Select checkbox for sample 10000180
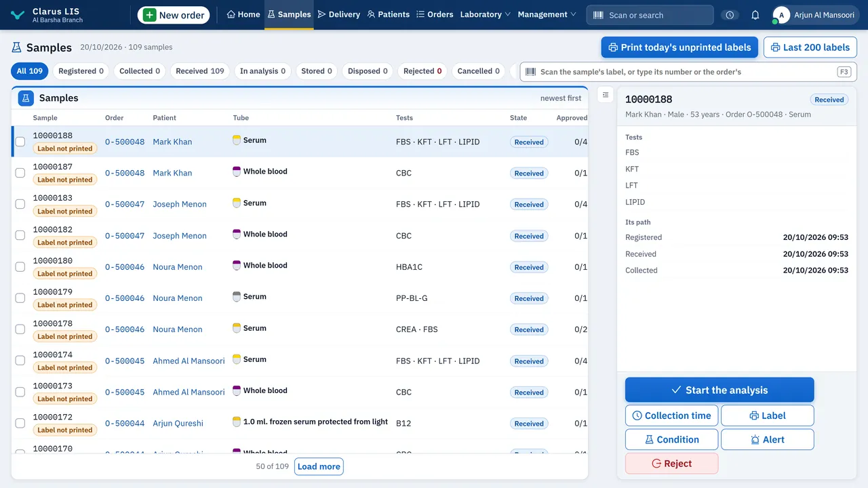This screenshot has height=488, width=868. [20, 266]
